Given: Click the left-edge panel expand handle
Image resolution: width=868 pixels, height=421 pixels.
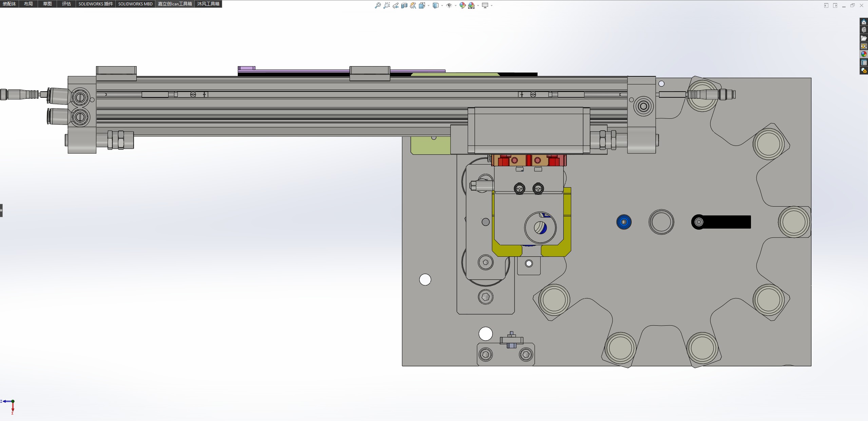Looking at the screenshot, I should [x=1, y=210].
